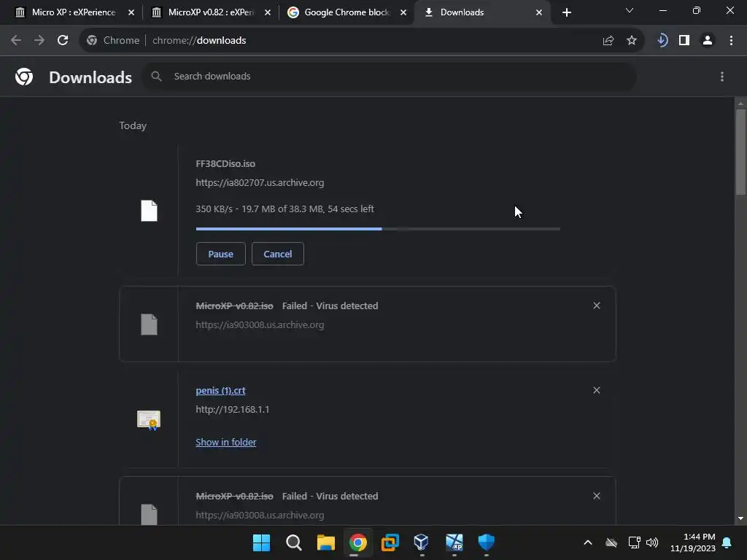
Task: Open the Downloads page more actions menu
Action: tap(721, 77)
